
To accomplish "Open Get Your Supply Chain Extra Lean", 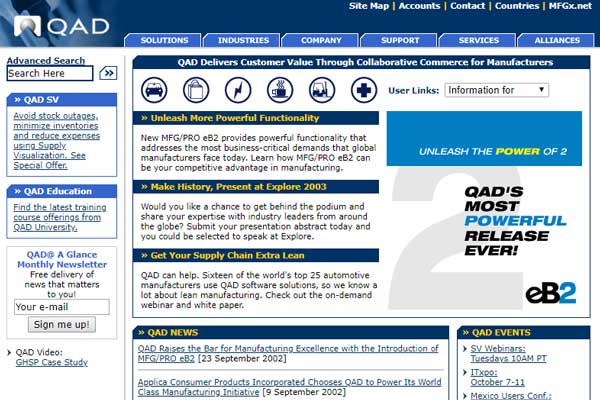I will pos(256,255).
